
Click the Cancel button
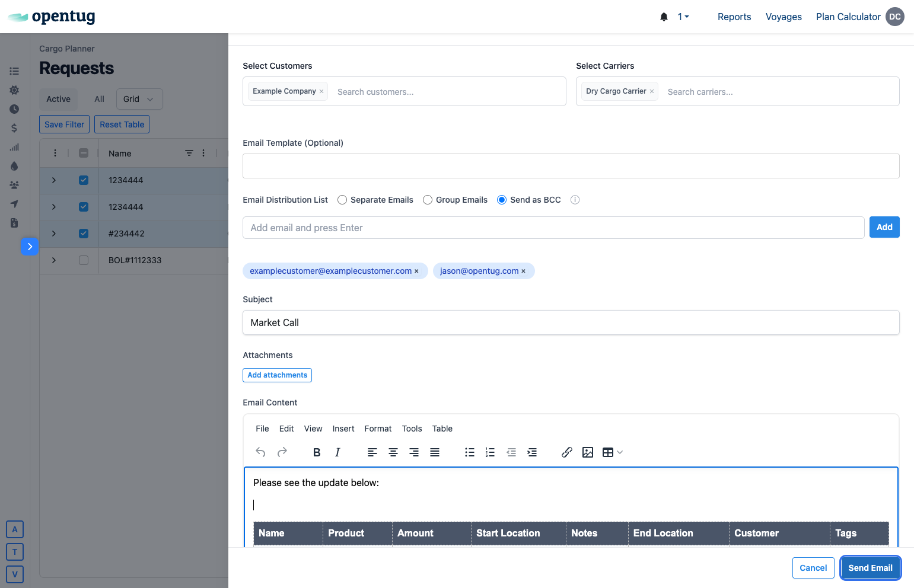click(x=813, y=568)
